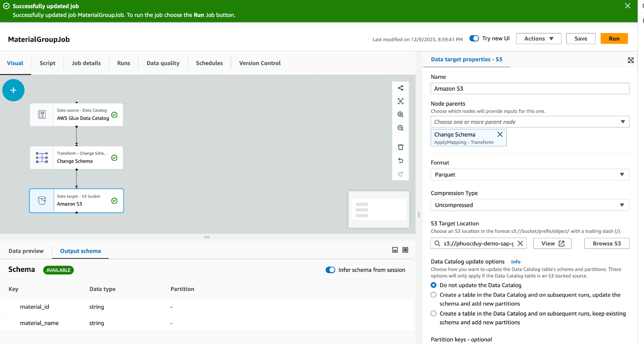Click the auto-layout graph icon in canvas toolbar

click(x=400, y=88)
